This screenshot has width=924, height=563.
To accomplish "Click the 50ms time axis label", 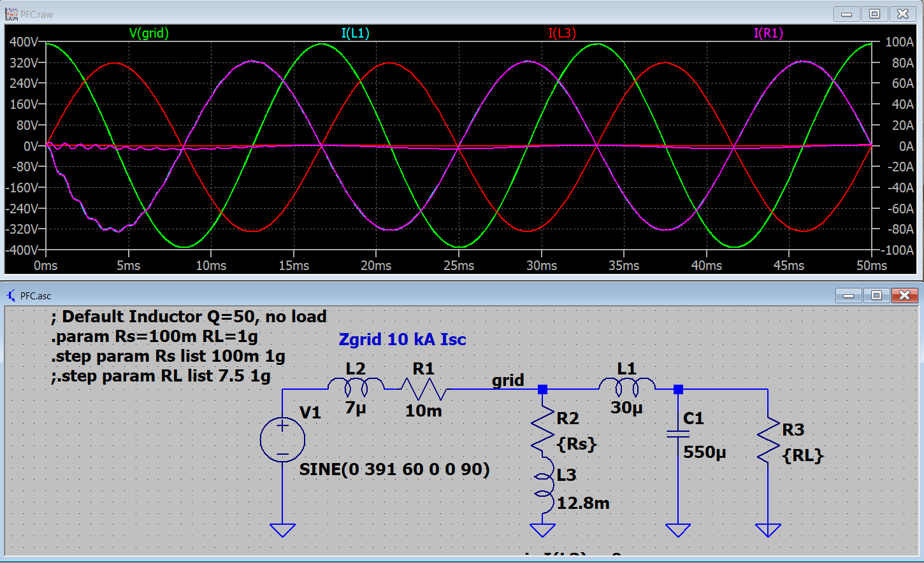I will click(x=872, y=266).
